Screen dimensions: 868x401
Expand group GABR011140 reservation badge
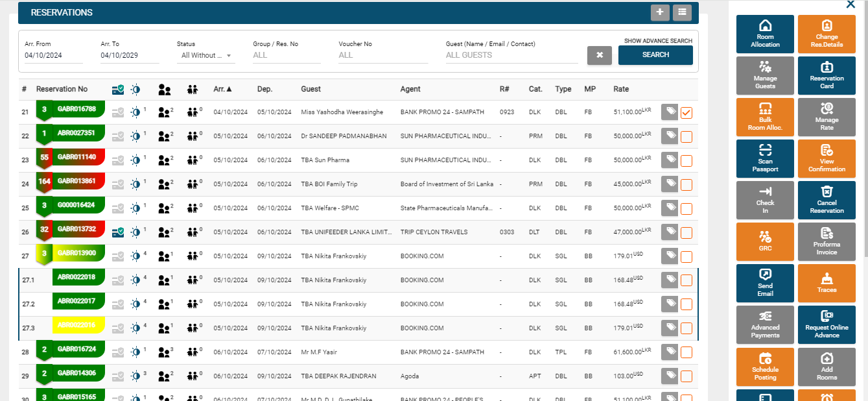point(44,158)
